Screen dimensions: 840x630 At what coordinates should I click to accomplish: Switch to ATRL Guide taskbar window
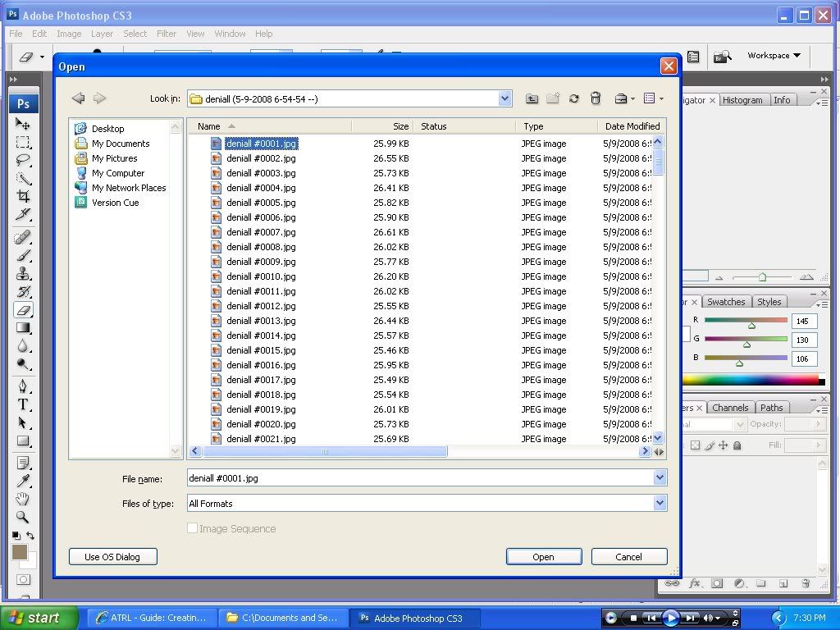(x=152, y=618)
